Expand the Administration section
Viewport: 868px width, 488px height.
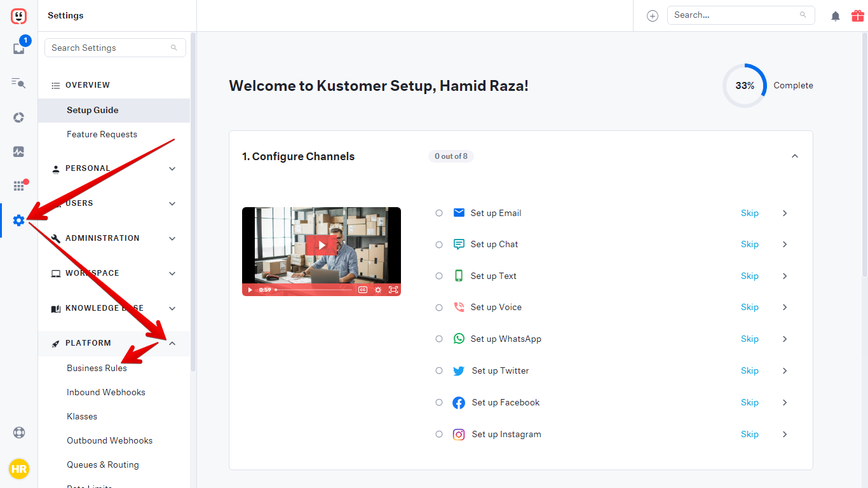[x=172, y=238]
